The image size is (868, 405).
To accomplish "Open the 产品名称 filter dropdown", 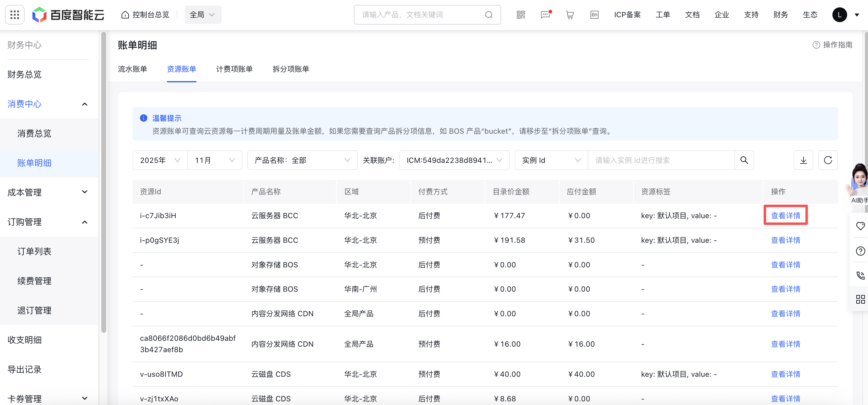I will point(302,160).
